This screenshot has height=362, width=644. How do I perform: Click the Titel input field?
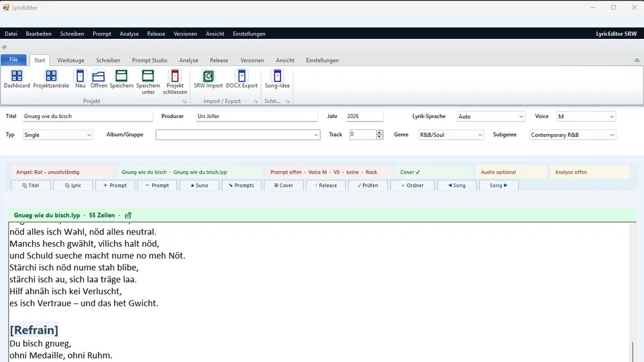87,116
